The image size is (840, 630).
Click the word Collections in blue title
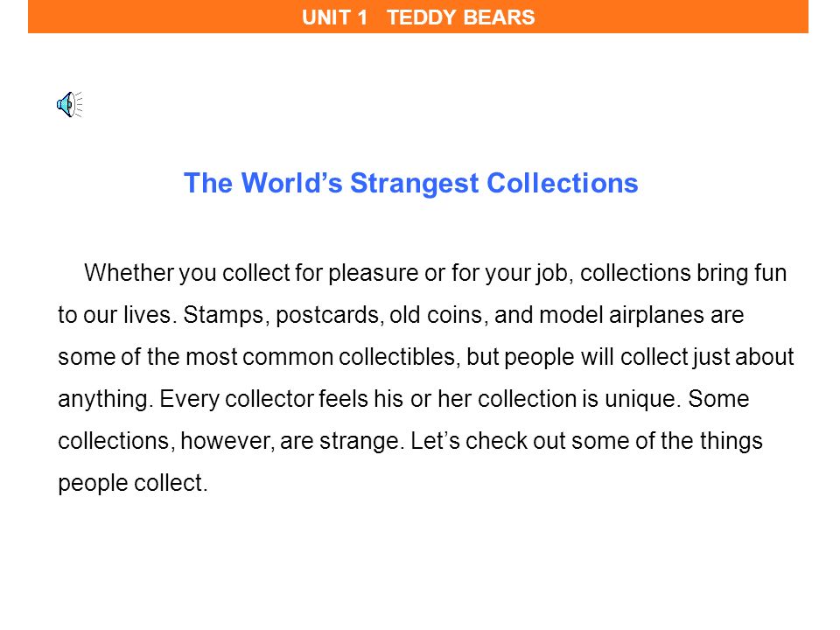[x=563, y=183]
